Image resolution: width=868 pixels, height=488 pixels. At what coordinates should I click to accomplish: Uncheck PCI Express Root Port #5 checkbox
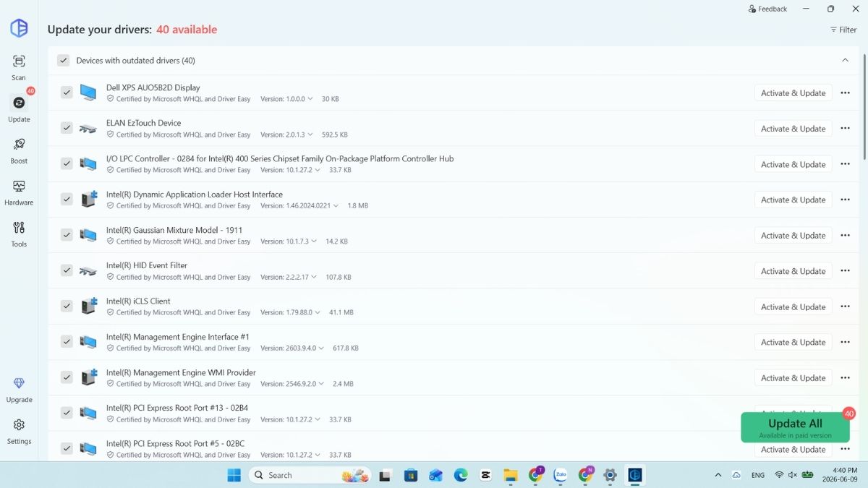pyautogui.click(x=67, y=448)
